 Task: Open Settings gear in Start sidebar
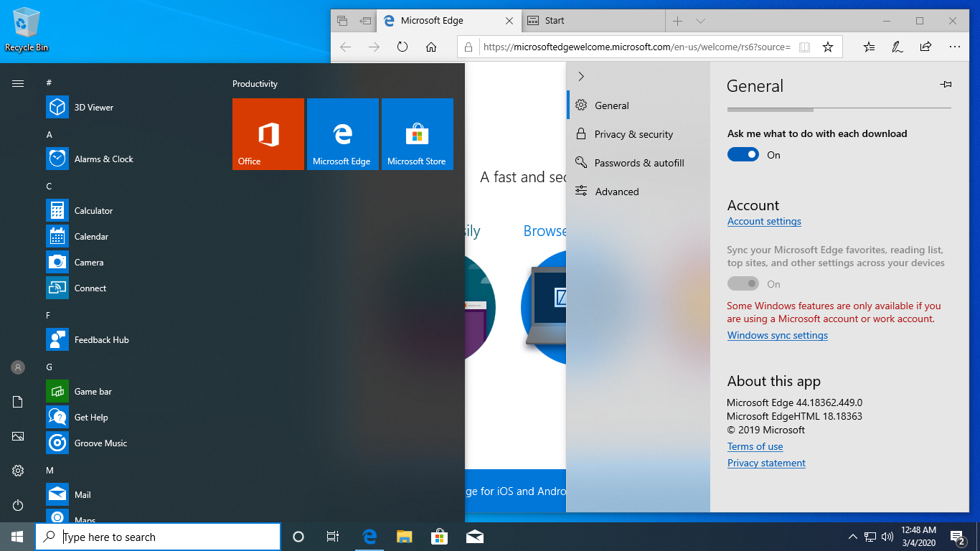pyautogui.click(x=18, y=471)
